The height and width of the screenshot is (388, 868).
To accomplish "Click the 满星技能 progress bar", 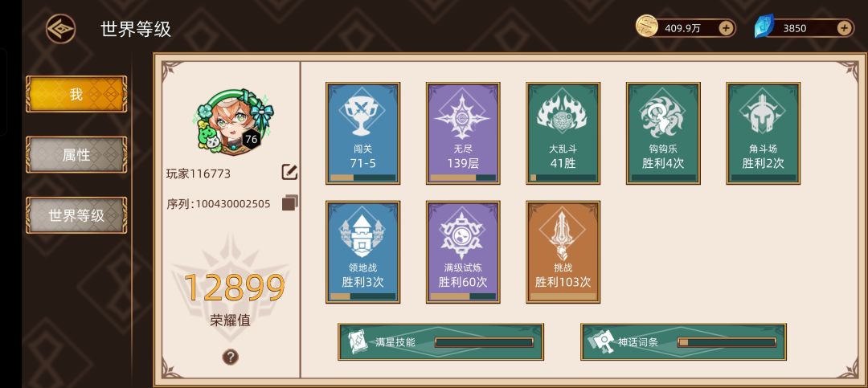I will click(x=484, y=342).
